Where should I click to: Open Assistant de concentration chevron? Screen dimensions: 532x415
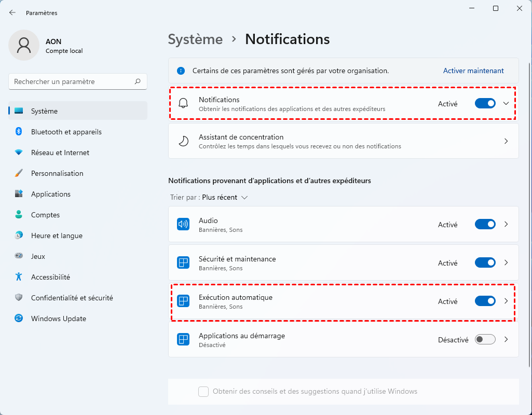click(x=507, y=141)
